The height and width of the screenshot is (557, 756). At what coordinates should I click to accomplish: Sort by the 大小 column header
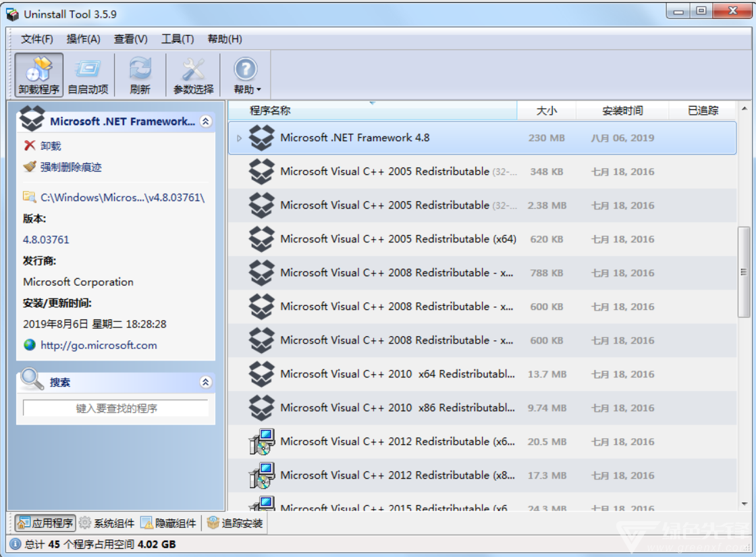coord(546,111)
